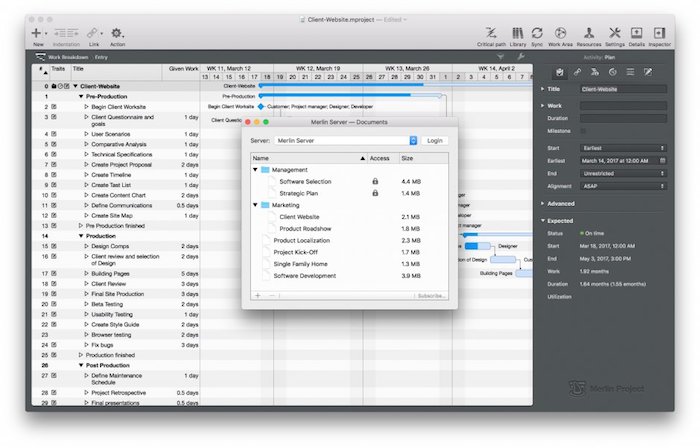Screen dimensions: 700x448
Task: Click the Given Work column header
Action: (x=183, y=69)
